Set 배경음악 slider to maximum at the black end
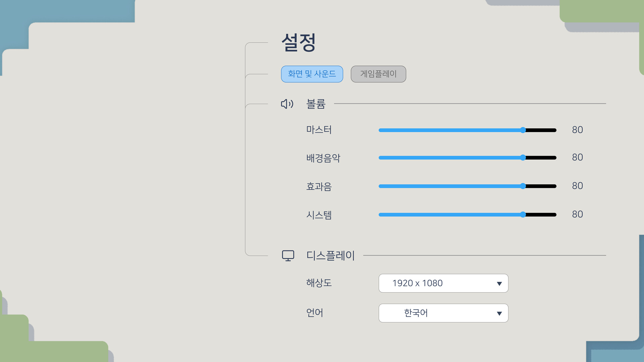Screen dimensions: 644x362 pyautogui.click(x=555, y=158)
